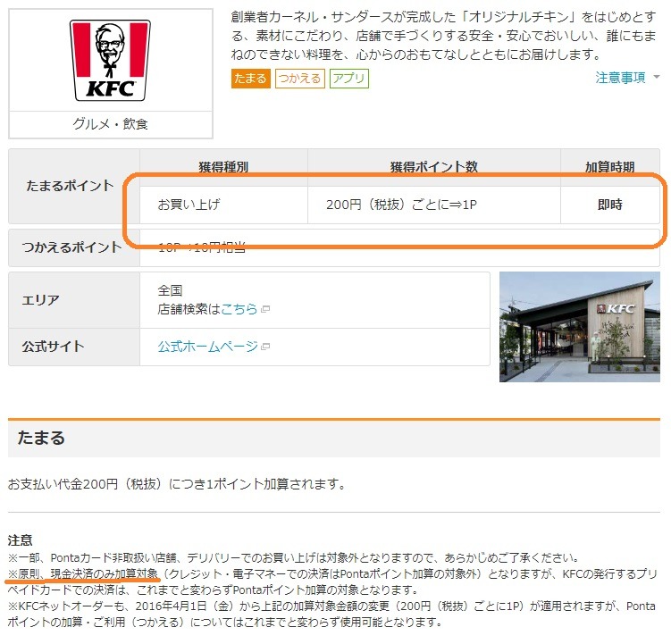Screen dimensions: 671x644
Task: Click the 獲得ポイント数 column header
Action: (x=434, y=166)
